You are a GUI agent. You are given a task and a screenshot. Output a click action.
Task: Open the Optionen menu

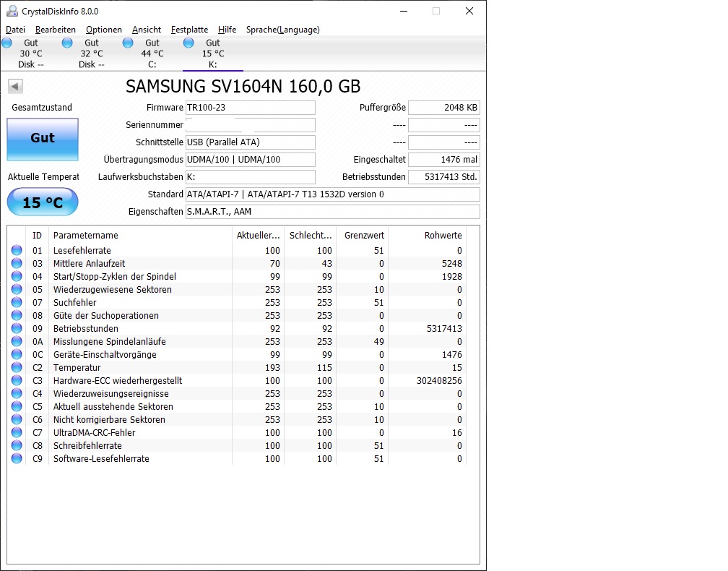[x=103, y=30]
